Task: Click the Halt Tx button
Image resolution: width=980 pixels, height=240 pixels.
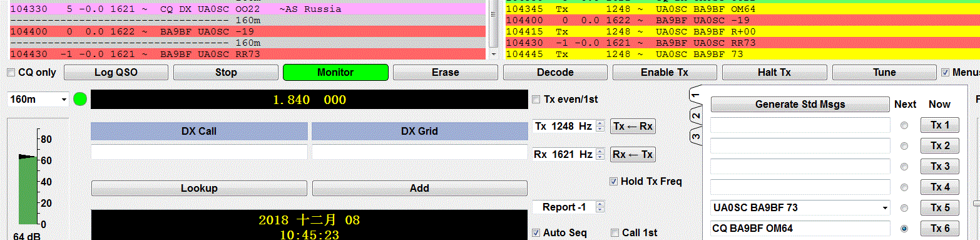Action: coord(774,72)
